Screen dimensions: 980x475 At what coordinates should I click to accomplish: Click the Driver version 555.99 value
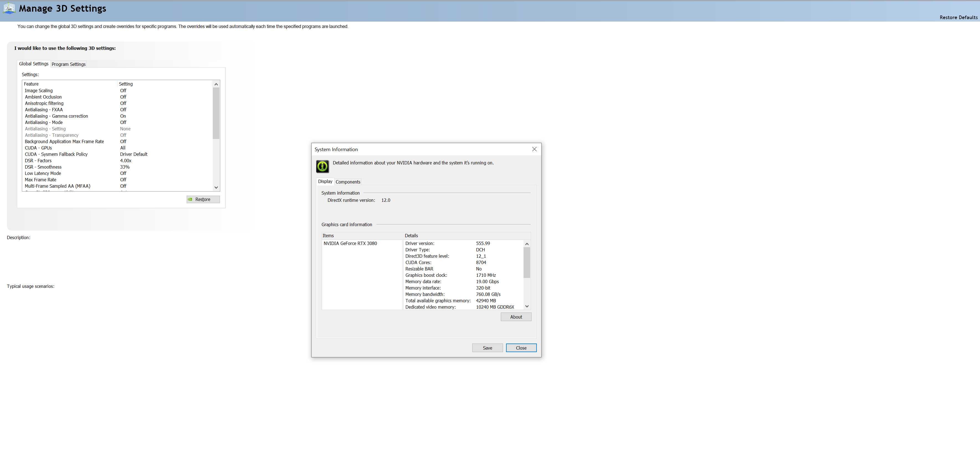pyautogui.click(x=483, y=243)
